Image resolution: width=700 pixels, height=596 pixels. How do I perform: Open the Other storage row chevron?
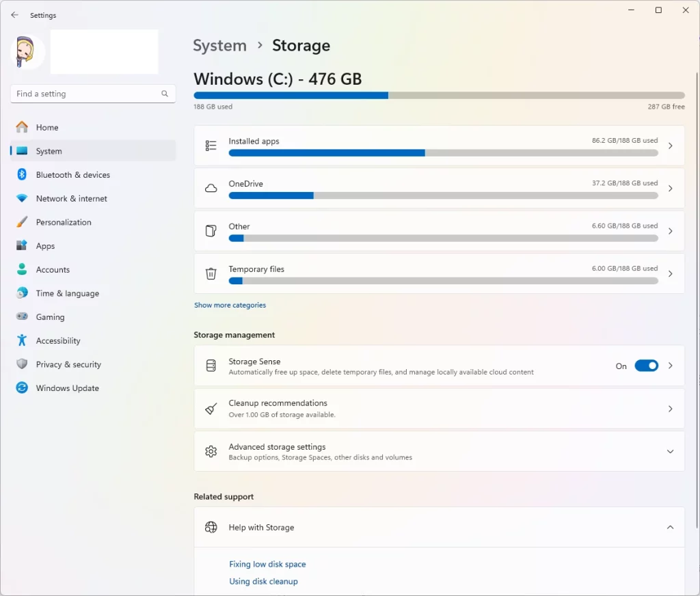[670, 231]
